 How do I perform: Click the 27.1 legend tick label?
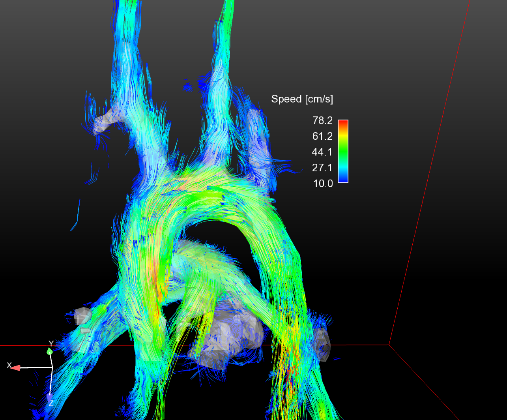(322, 168)
